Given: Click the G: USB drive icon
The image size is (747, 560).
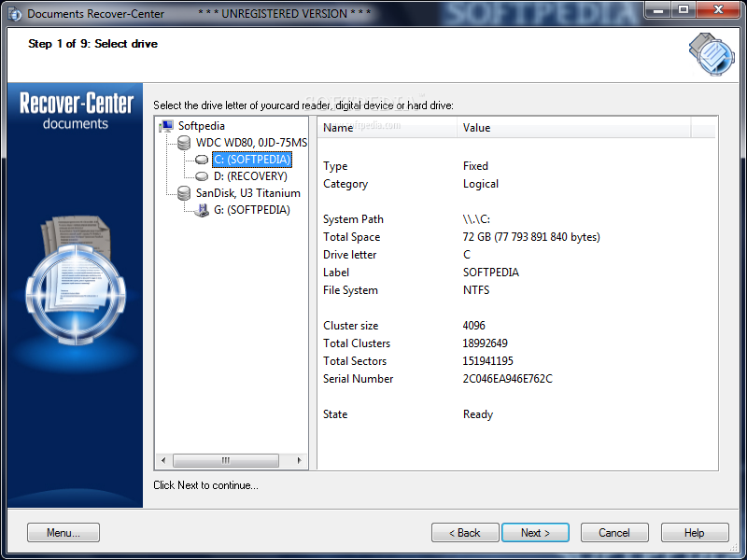Looking at the screenshot, I should pos(202,210).
